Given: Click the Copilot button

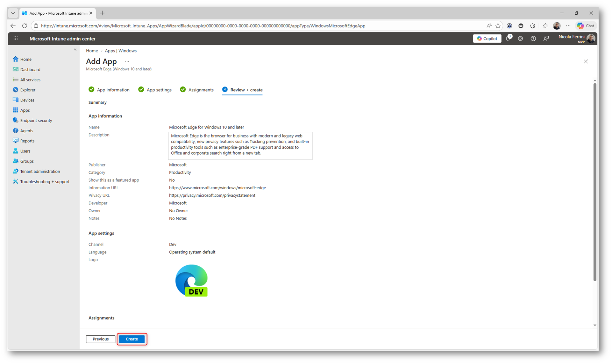Looking at the screenshot, I should click(487, 38).
